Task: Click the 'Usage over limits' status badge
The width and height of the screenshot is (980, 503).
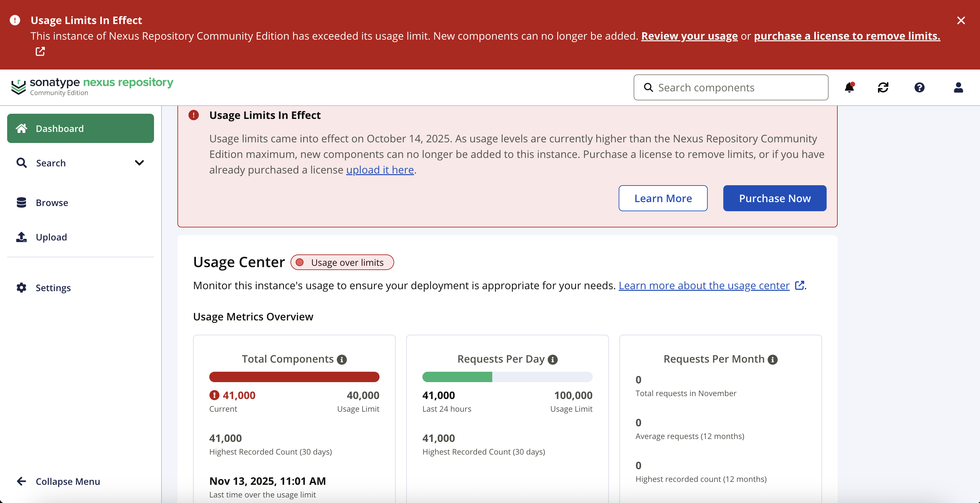Action: (342, 263)
